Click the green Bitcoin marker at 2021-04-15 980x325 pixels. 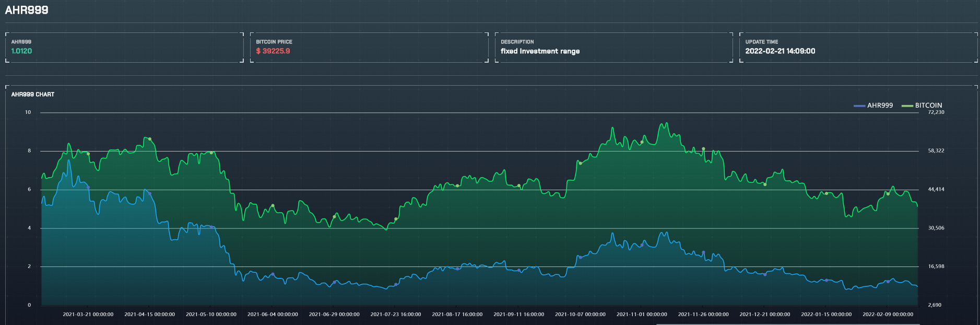click(150, 139)
